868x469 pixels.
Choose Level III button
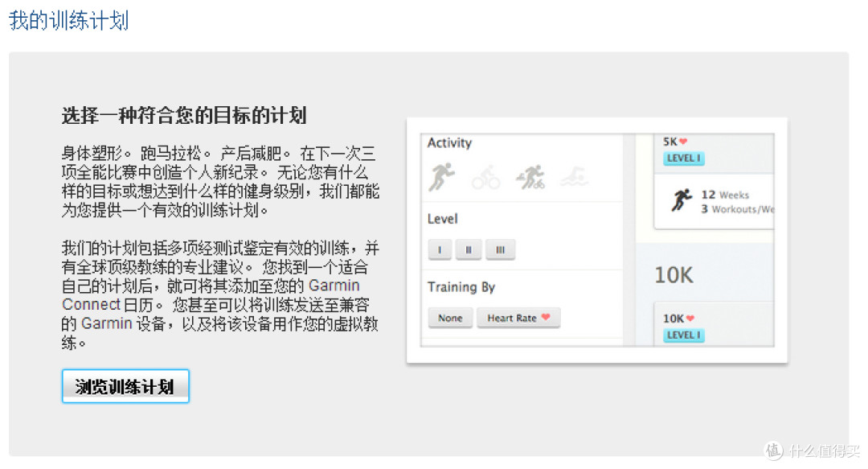pos(501,250)
